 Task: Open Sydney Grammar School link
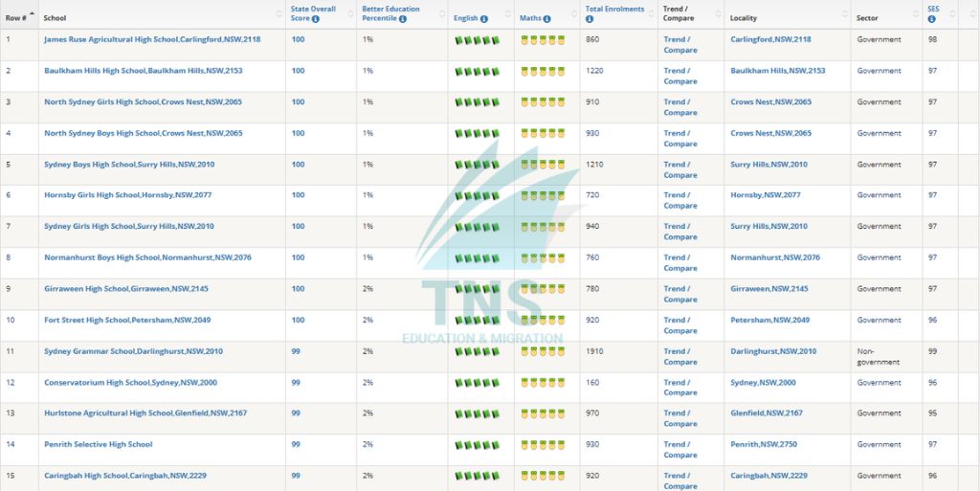pos(133,351)
